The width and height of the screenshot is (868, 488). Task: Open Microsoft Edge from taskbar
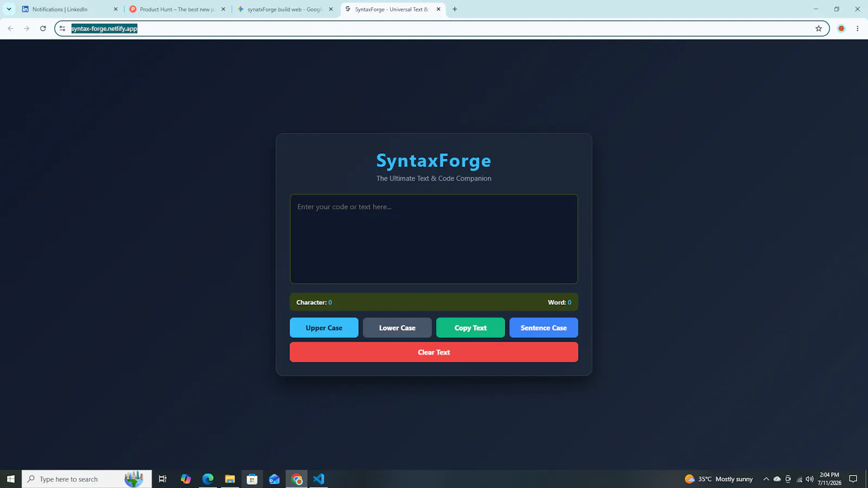point(208,479)
